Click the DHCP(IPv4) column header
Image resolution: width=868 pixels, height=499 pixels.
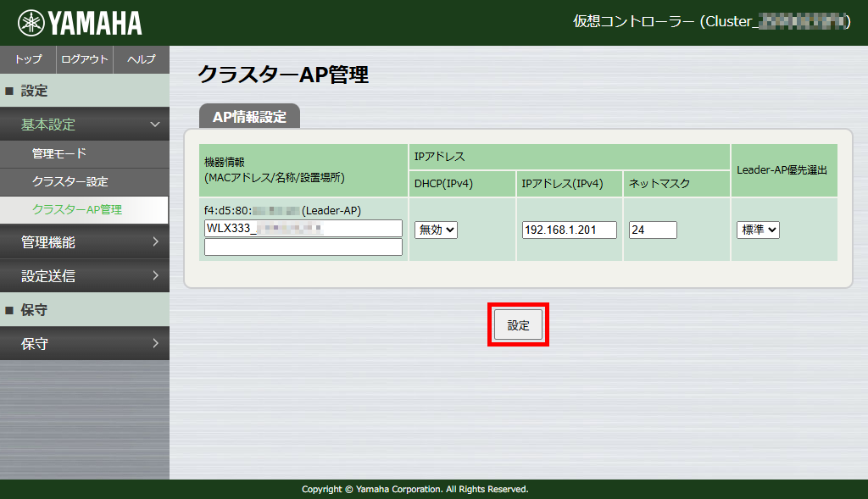pos(462,184)
